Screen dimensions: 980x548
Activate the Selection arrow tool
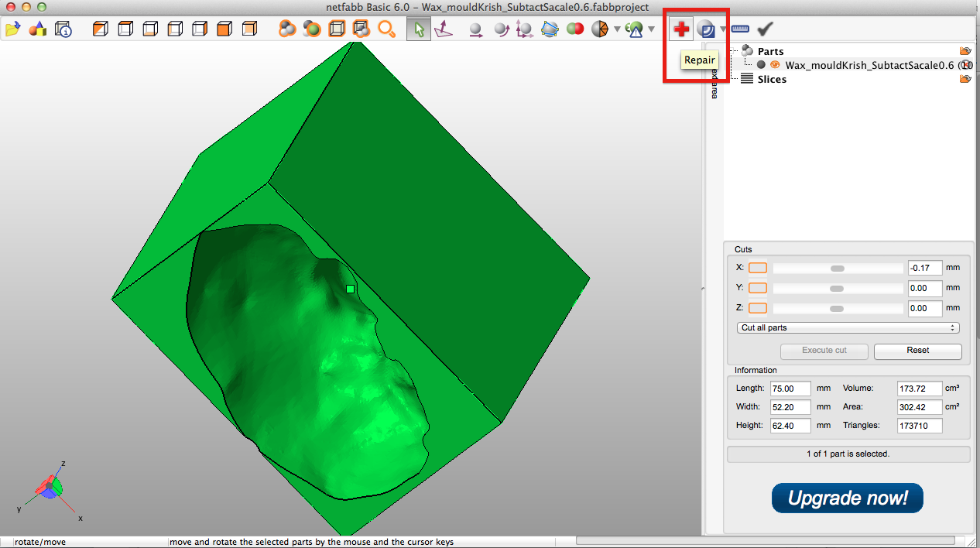pyautogui.click(x=418, y=28)
